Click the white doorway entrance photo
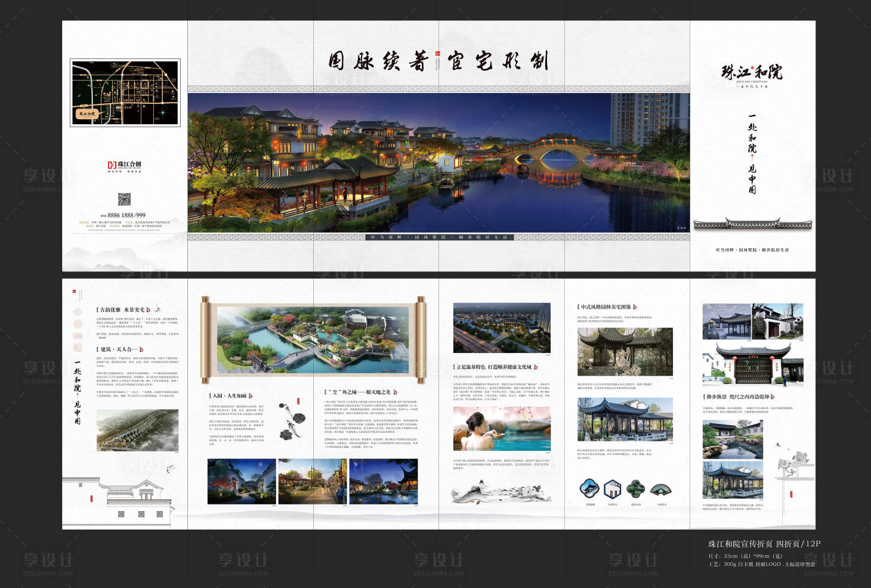This screenshot has height=588, width=871. tap(778, 321)
